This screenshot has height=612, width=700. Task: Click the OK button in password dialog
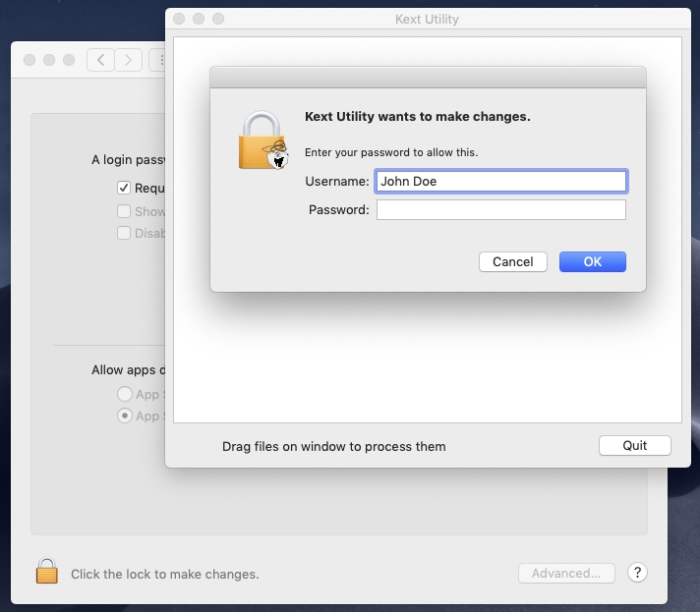(x=593, y=262)
